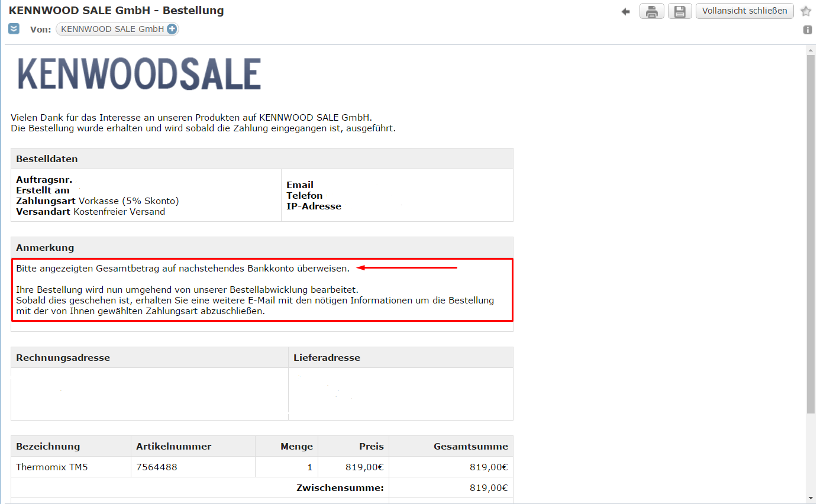817x504 pixels.
Task: Click the Bezeichnung column header
Action: pyautogui.click(x=71, y=446)
